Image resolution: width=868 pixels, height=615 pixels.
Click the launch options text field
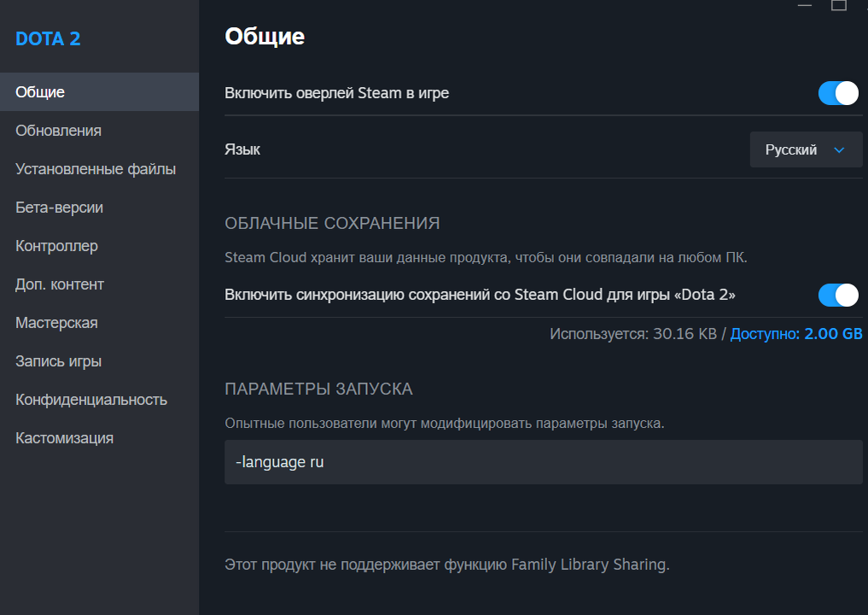pos(543,462)
